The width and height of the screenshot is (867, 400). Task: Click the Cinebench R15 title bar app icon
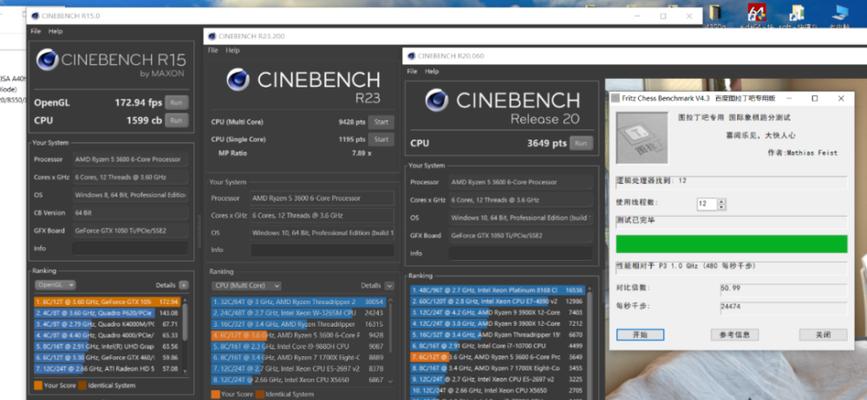[34, 16]
